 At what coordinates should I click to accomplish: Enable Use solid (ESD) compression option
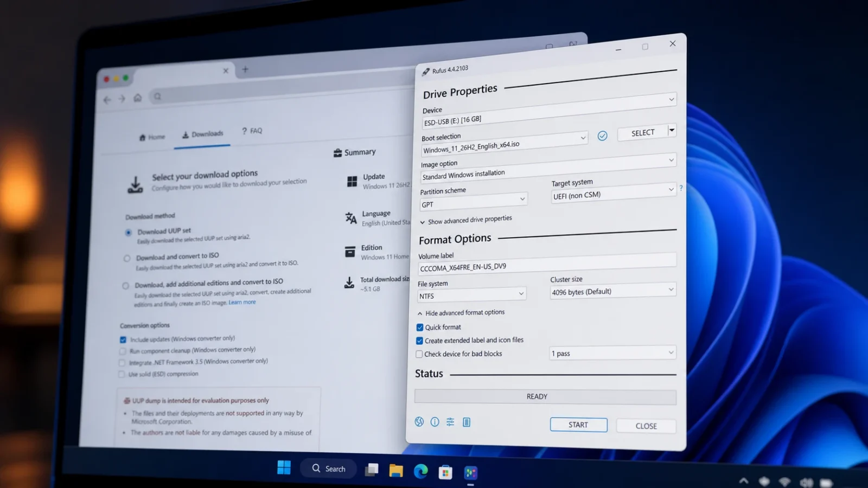tap(121, 374)
